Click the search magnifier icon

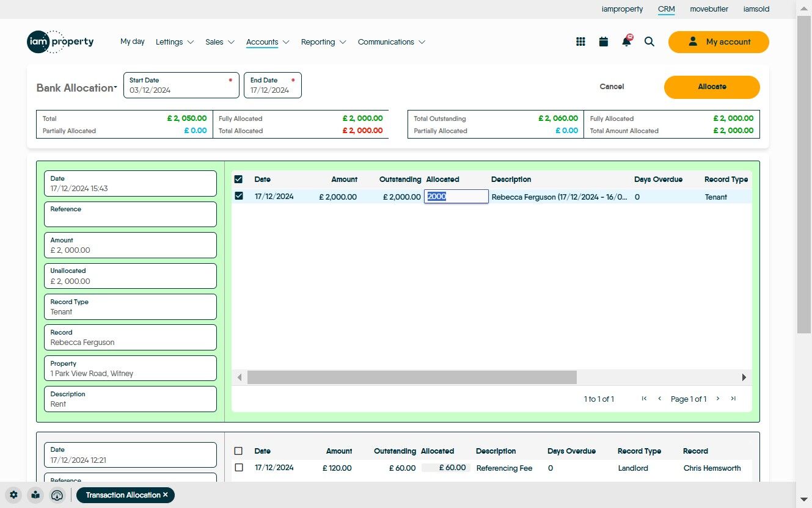click(x=649, y=42)
